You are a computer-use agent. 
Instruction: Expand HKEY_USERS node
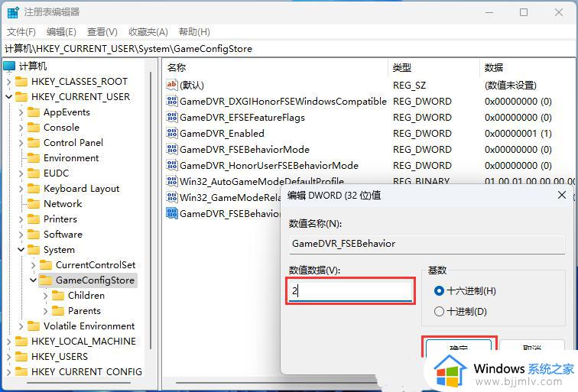(9, 357)
